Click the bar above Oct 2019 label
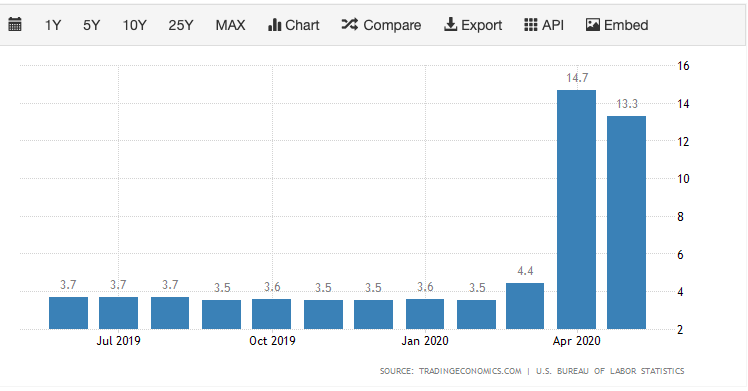Viewport: 748px width, 391px height. 271,314
